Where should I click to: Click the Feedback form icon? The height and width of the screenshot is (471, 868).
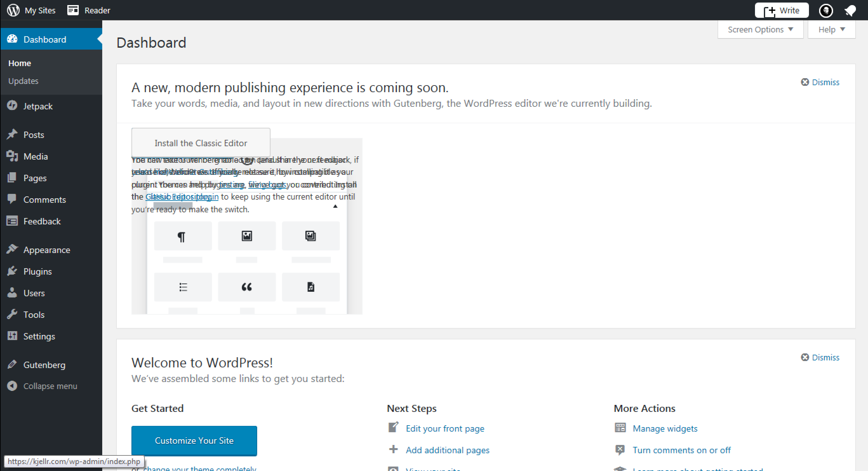click(12, 221)
